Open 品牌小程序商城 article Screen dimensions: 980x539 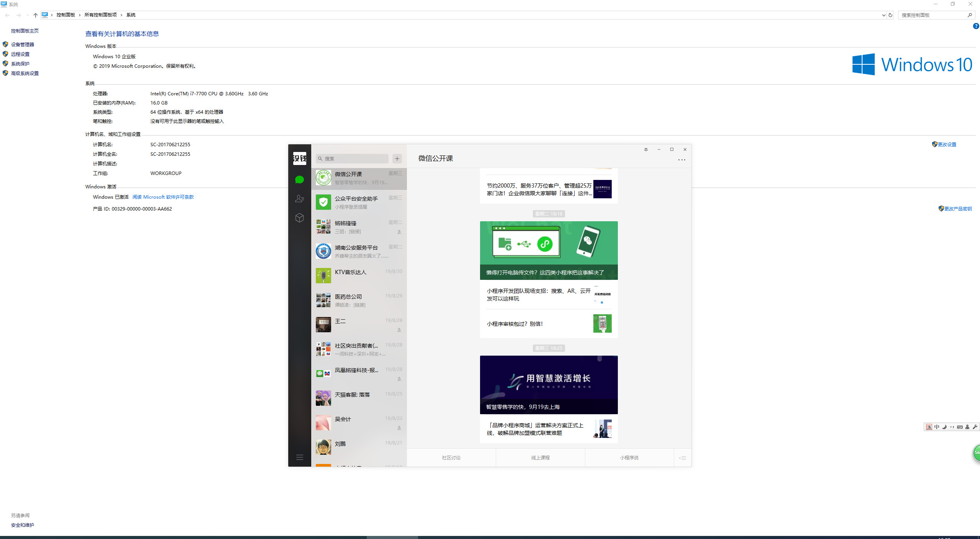[549, 429]
